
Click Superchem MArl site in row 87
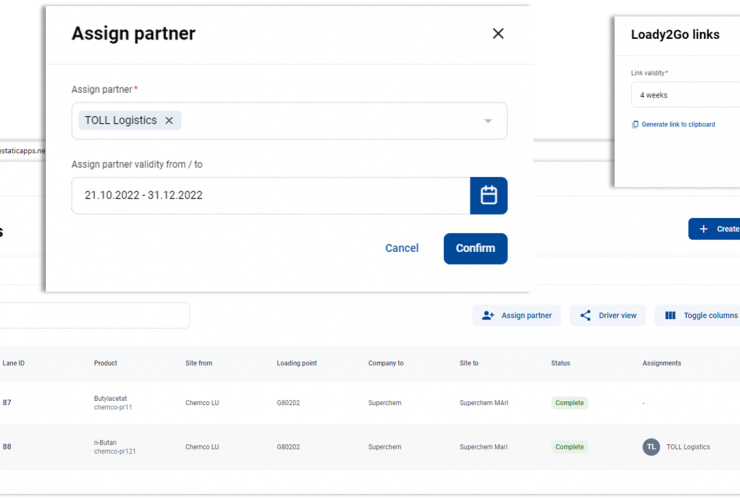(x=484, y=403)
